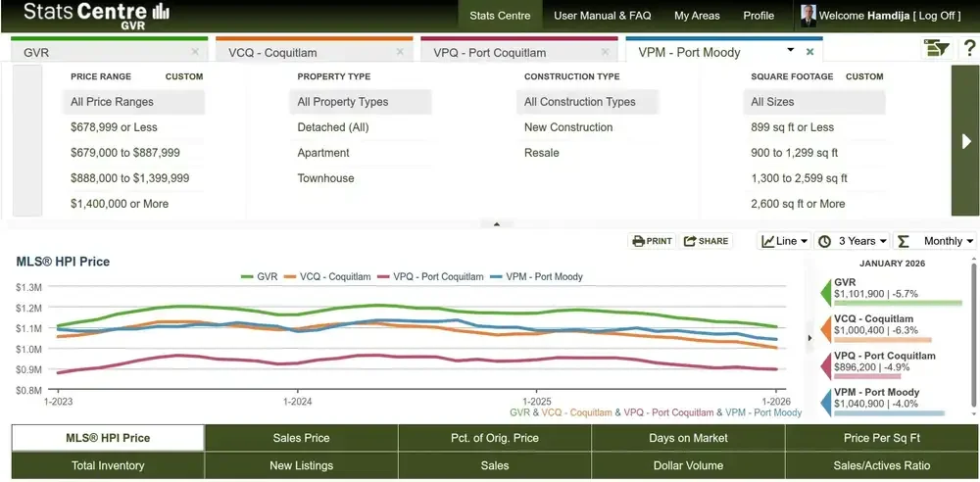Screen dimensions: 980x482
Task: Click VPM - Port Moody blue sidebar arrow
Action: [825, 404]
